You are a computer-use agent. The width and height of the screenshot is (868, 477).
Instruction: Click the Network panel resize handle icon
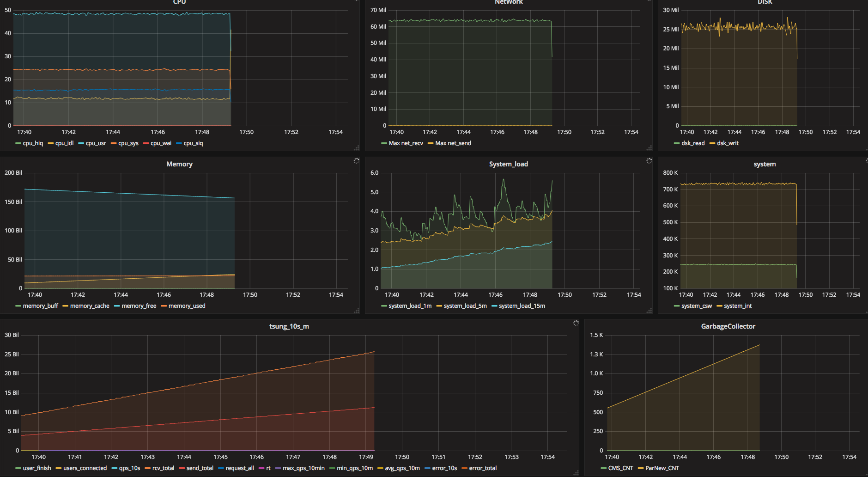click(649, 148)
